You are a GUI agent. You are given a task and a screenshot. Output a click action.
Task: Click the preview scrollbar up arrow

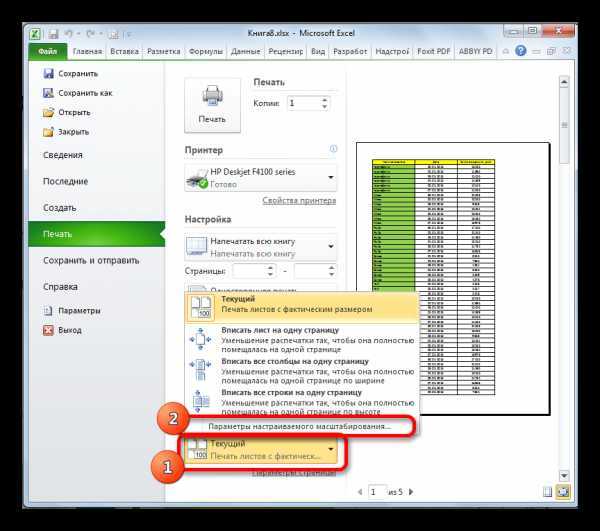tap(564, 81)
